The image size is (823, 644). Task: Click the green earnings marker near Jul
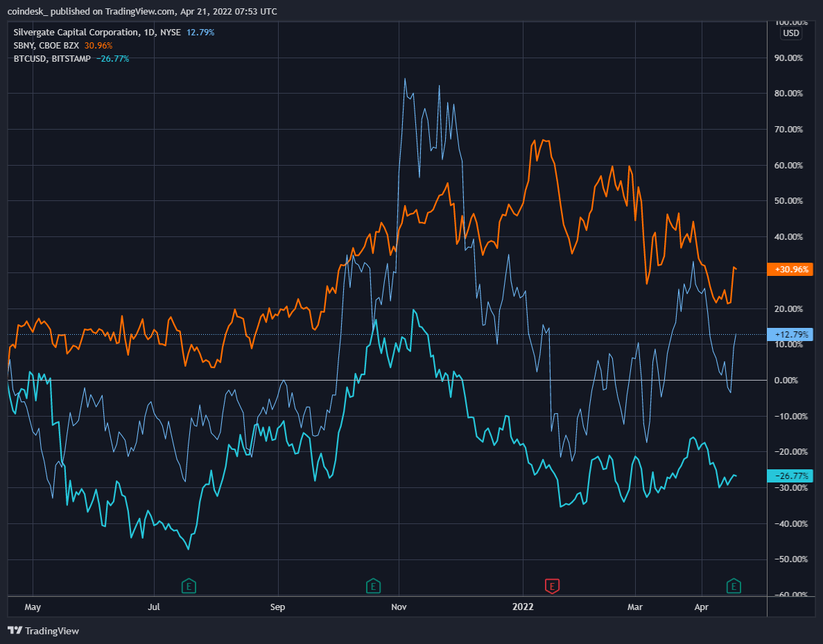coord(188,586)
